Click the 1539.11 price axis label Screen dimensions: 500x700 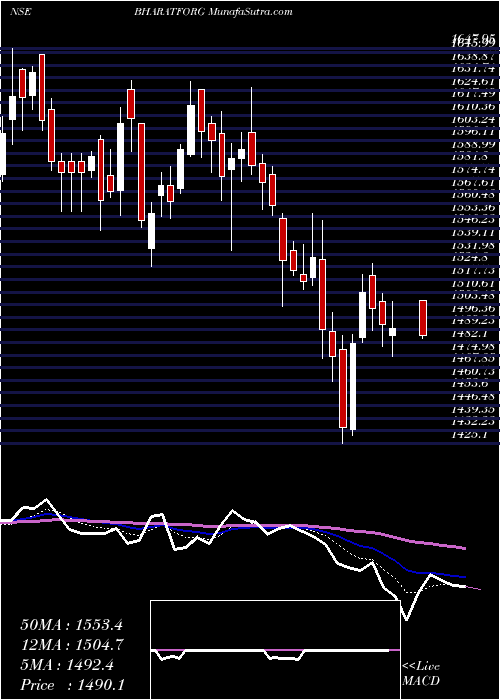(x=473, y=233)
